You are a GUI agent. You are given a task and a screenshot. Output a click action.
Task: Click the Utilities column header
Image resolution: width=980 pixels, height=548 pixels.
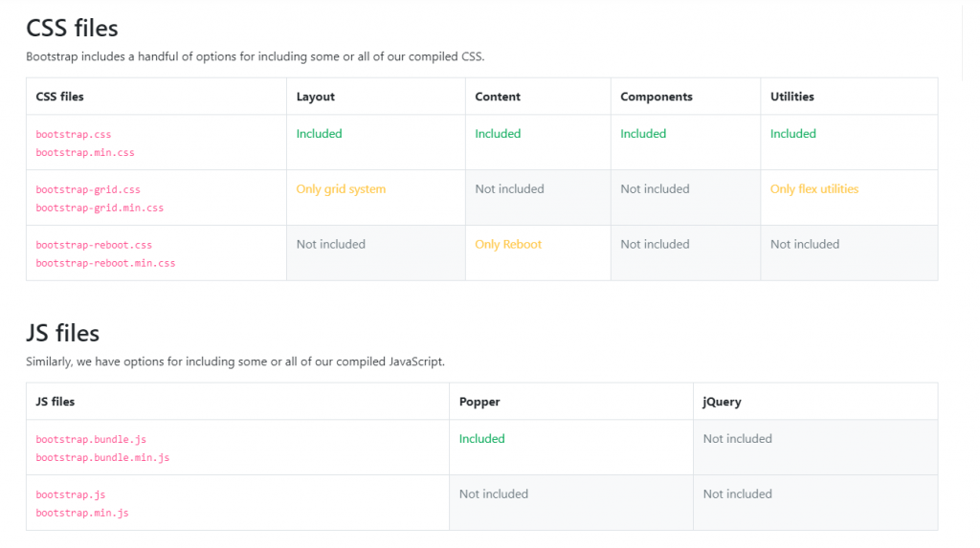pos(792,97)
